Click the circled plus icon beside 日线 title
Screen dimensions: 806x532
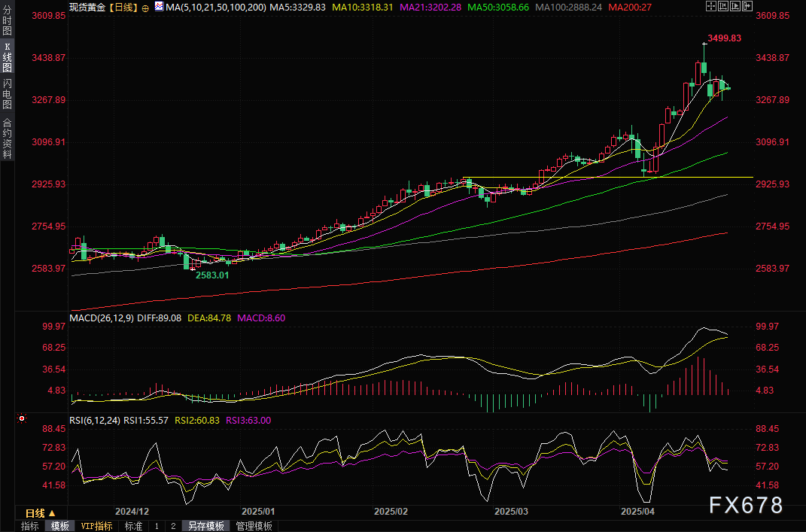tap(144, 6)
